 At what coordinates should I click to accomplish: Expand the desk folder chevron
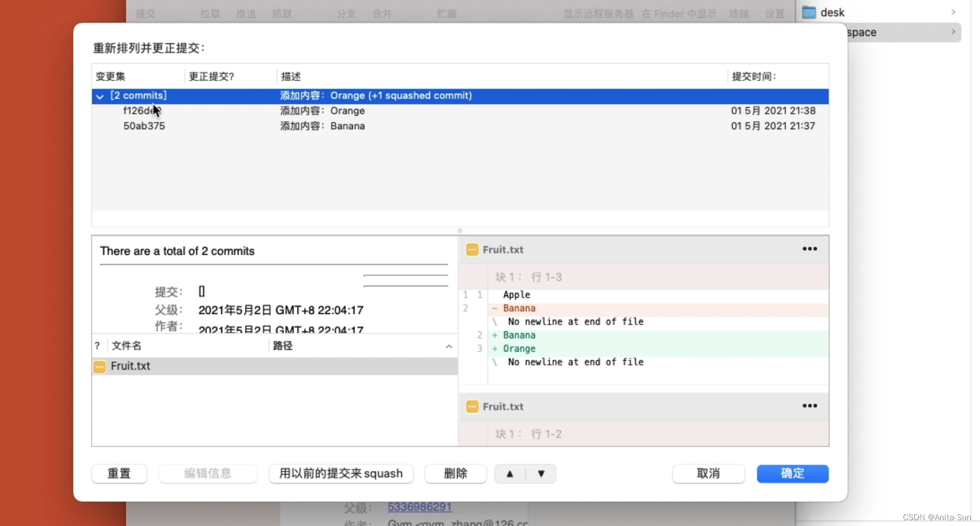(x=953, y=12)
